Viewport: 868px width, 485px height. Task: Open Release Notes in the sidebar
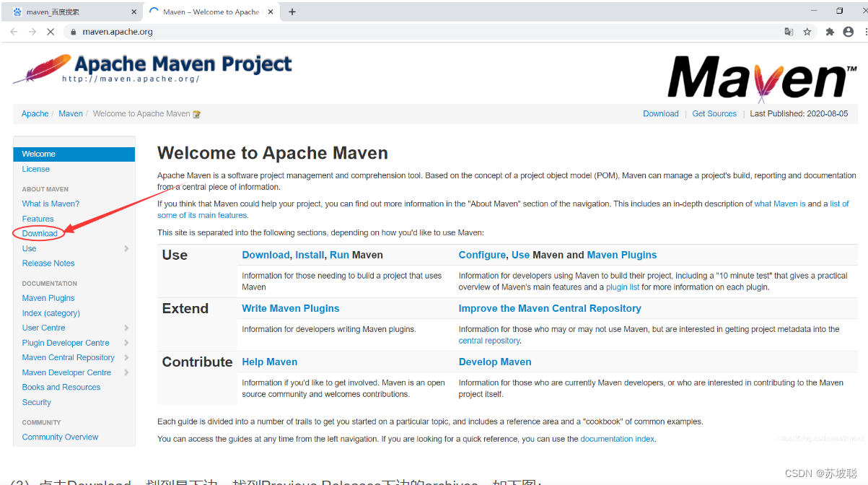coord(48,263)
